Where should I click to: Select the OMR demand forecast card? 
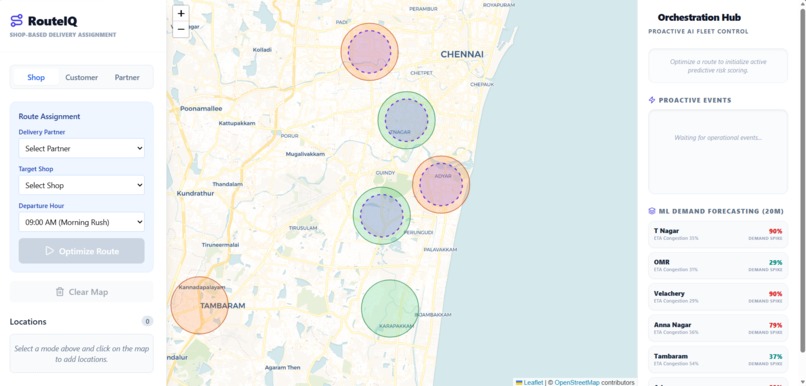tap(718, 266)
